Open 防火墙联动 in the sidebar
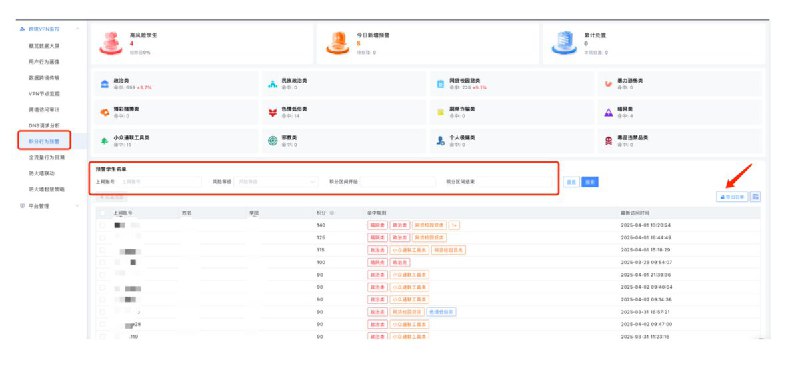This screenshot has height=378, width=800. pyautogui.click(x=41, y=173)
